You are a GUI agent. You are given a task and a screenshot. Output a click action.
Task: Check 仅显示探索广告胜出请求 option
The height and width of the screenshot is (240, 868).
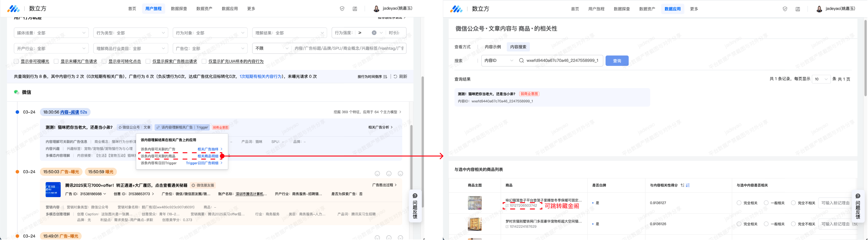point(148,61)
